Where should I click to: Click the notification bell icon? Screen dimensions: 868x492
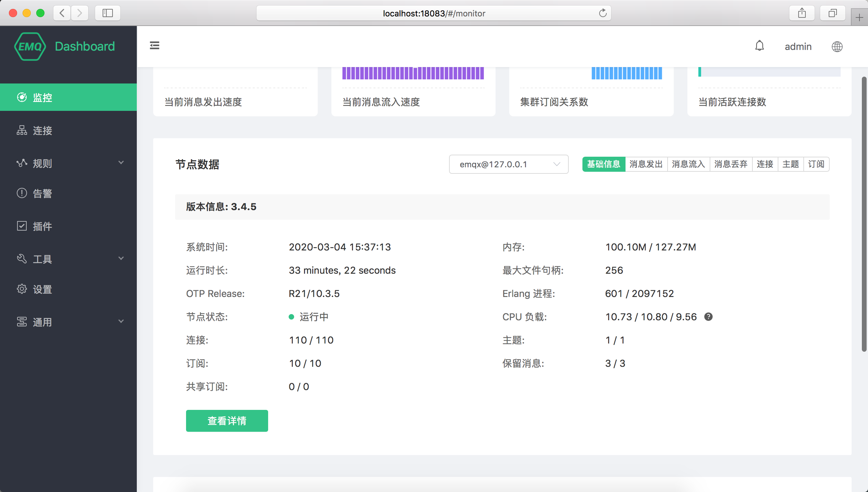[x=759, y=46]
